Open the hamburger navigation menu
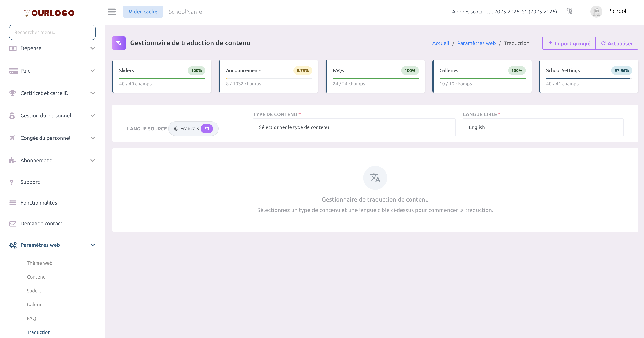This screenshot has height=338, width=644. (x=112, y=12)
